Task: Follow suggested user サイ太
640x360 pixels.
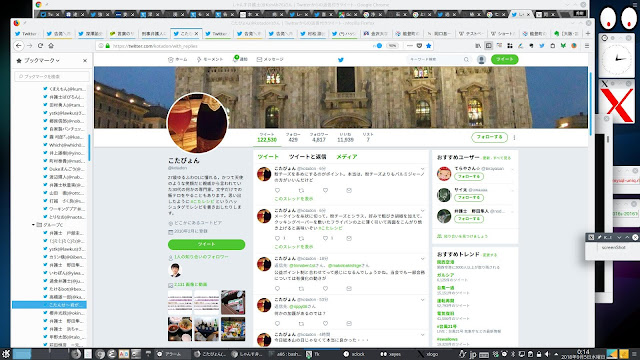Action: coord(469,198)
